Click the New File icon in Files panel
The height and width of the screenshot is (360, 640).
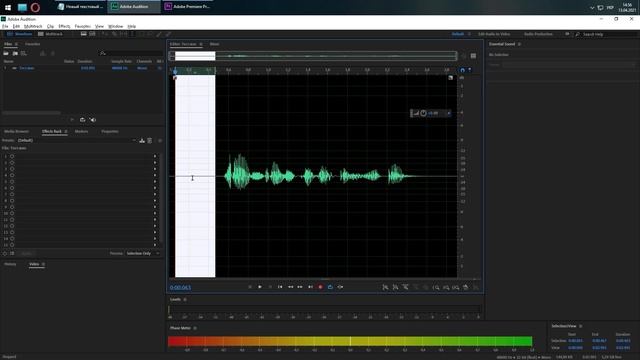pyautogui.click(x=24, y=53)
